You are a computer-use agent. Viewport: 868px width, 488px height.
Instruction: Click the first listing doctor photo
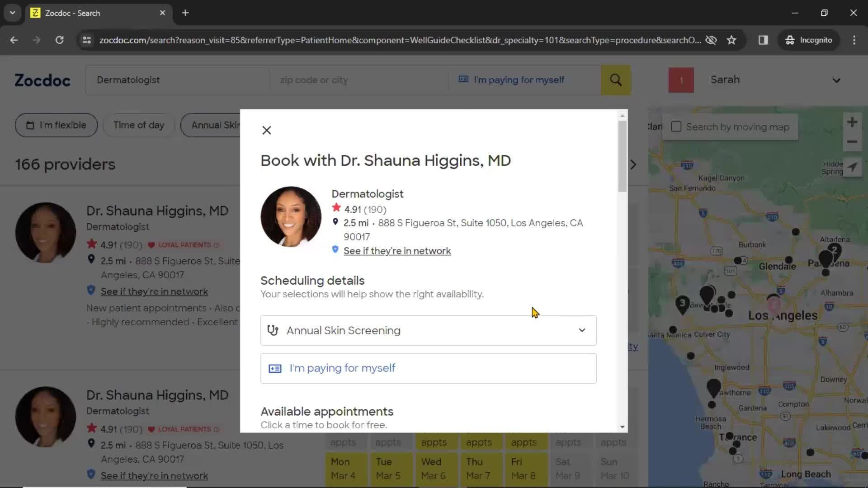(46, 232)
